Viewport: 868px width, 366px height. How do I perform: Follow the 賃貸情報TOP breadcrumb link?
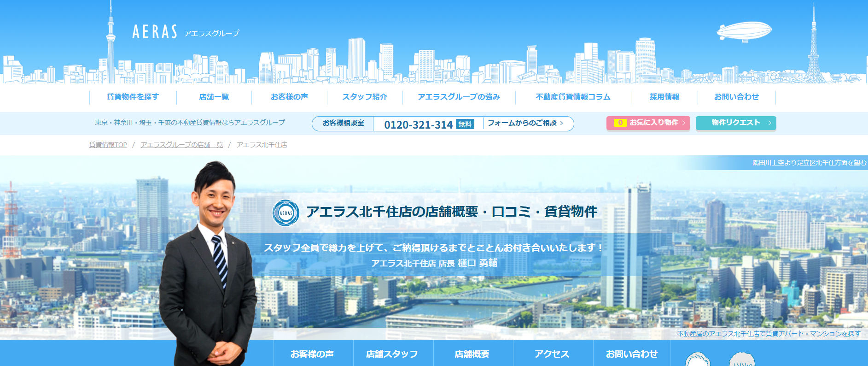[108, 145]
